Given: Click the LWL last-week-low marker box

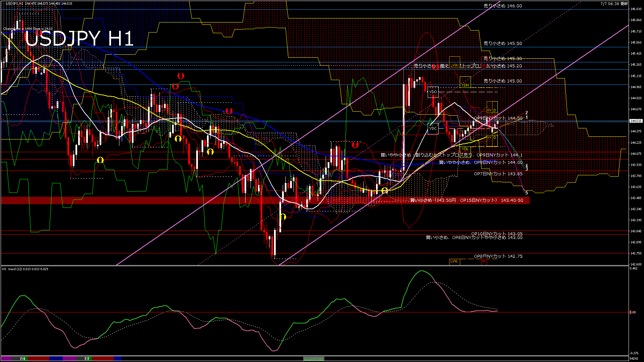Looking at the screenshot, I should [x=454, y=261].
